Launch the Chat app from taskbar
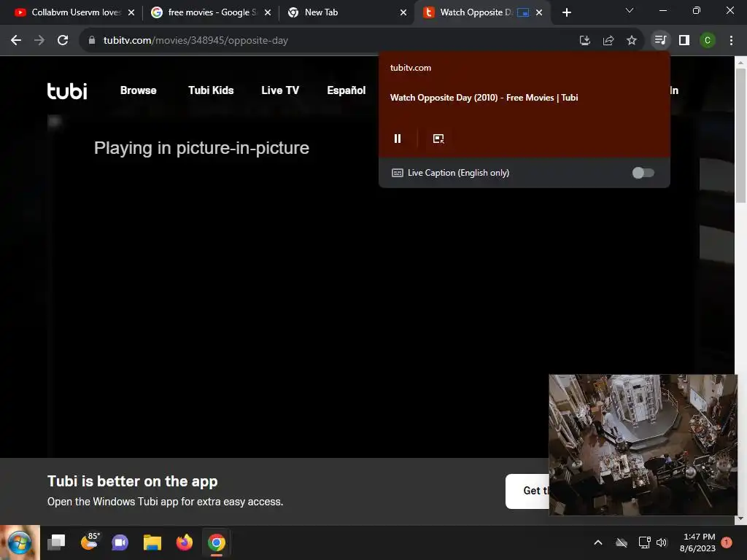This screenshot has height=560, width=747. tap(120, 542)
